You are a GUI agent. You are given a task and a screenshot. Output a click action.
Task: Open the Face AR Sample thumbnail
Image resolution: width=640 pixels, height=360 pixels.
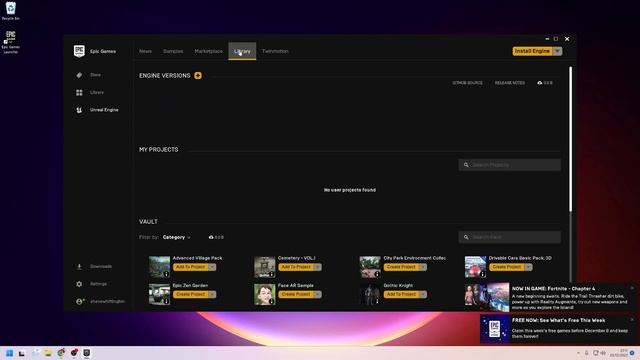[x=264, y=294]
